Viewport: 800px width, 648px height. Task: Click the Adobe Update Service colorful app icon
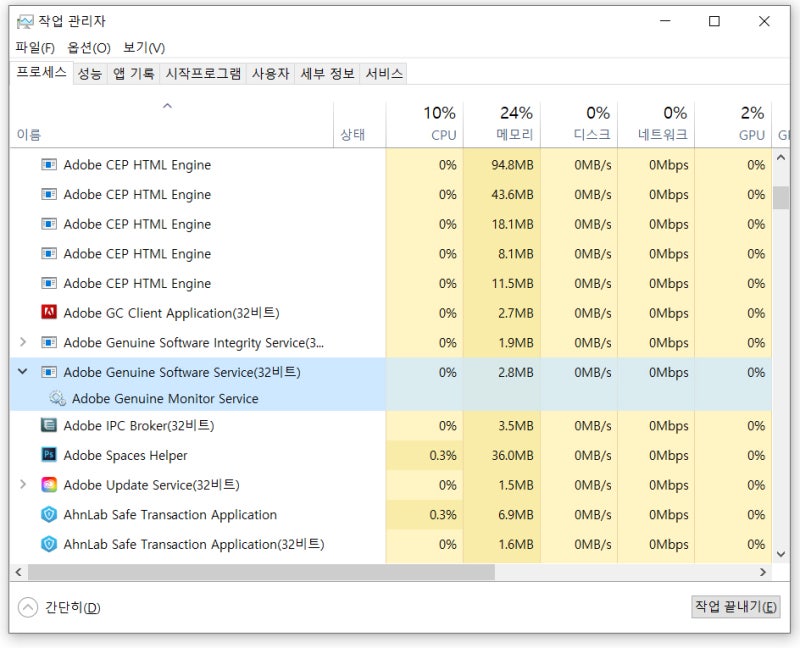pyautogui.click(x=49, y=484)
